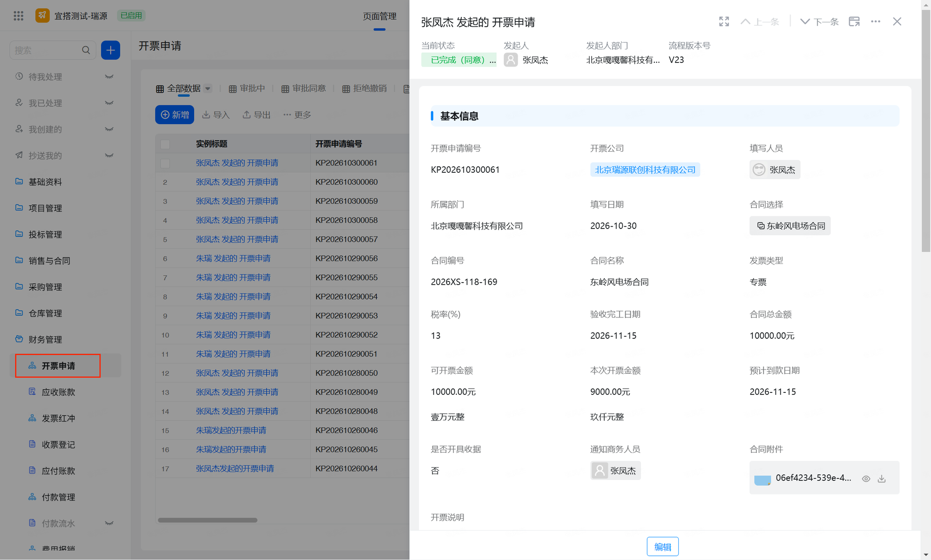Open row 2 link KP202610300060 张凤杰 发起的 开票申请
The image size is (931, 560).
[237, 182]
